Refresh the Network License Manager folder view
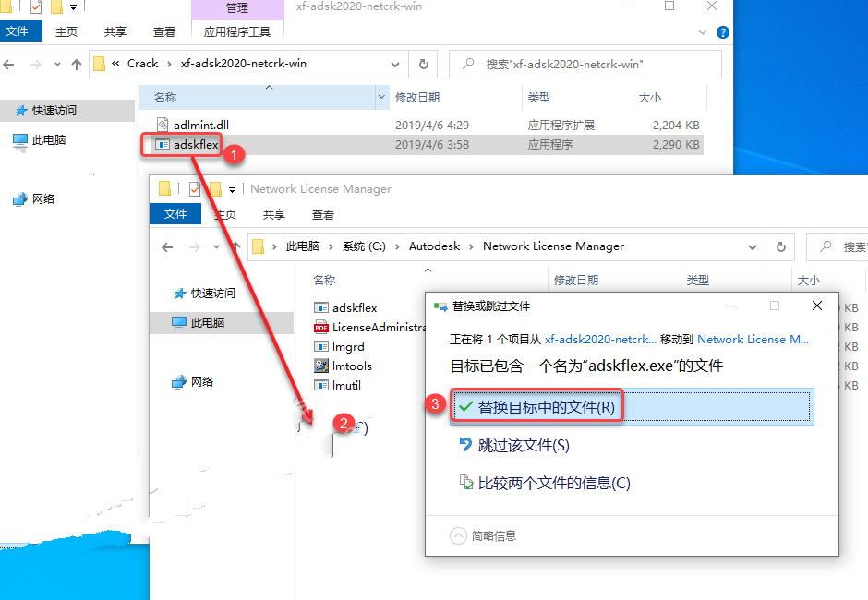 (780, 246)
